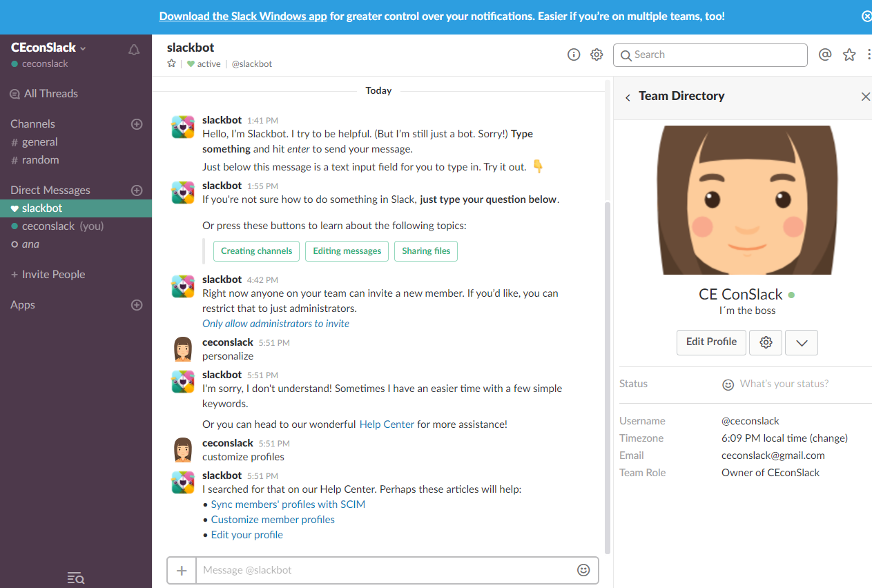Image resolution: width=872 pixels, height=588 pixels.
Task: Close the Team Directory panel
Action: [x=865, y=97]
